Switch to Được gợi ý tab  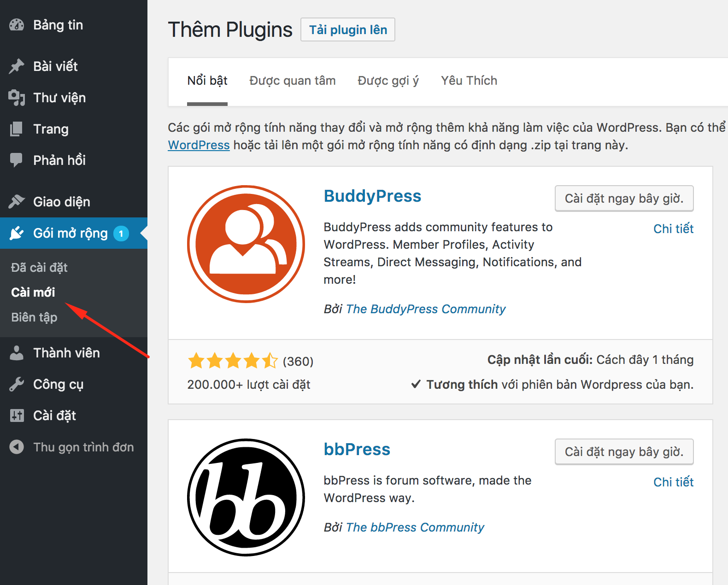click(388, 81)
